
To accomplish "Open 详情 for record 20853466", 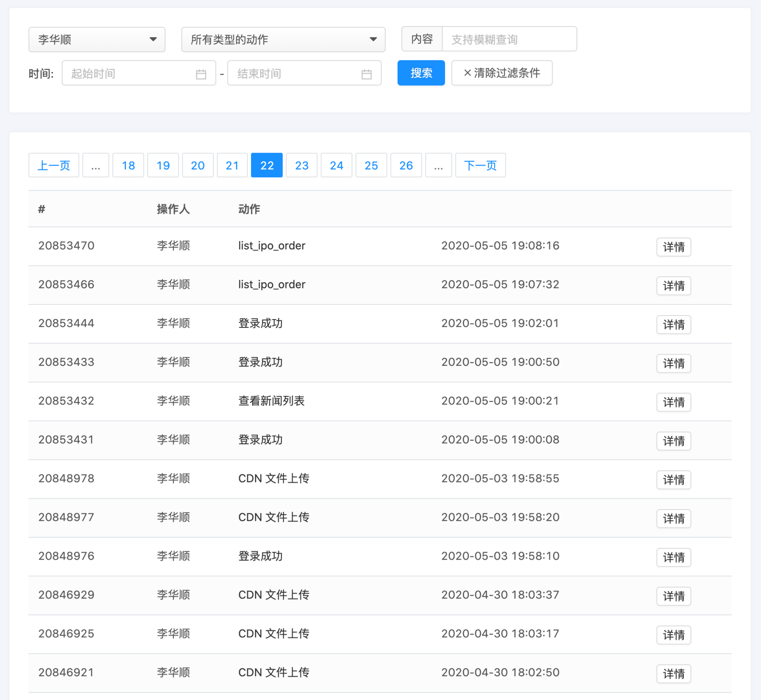I will 673,286.
